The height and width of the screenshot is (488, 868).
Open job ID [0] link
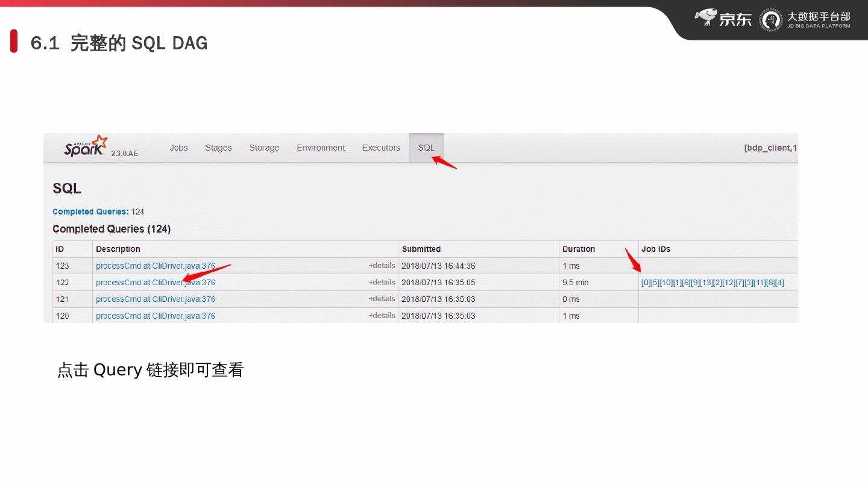tap(646, 283)
